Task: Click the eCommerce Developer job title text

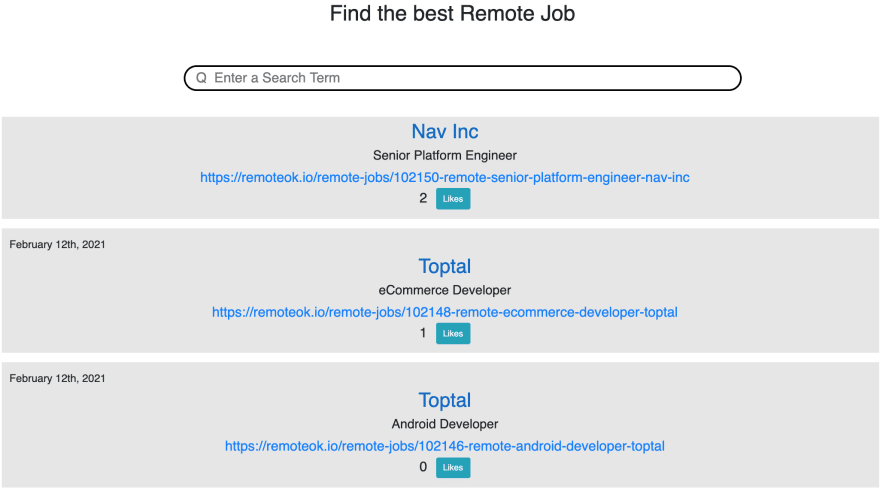Action: [x=444, y=290]
